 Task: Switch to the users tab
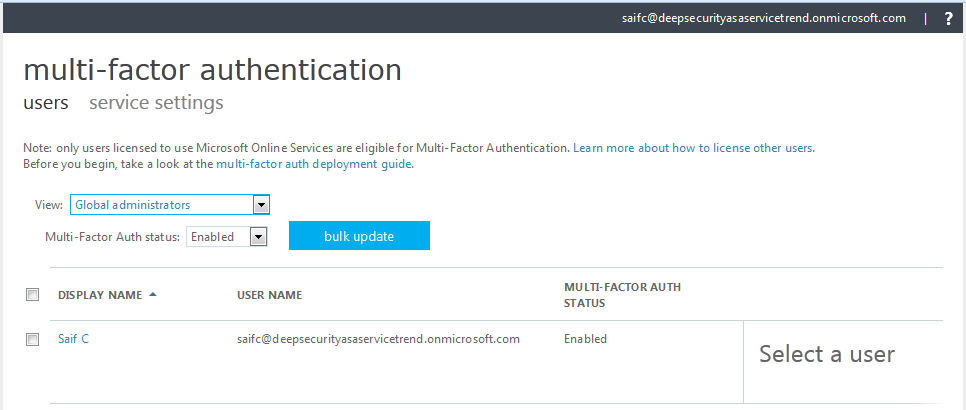(x=45, y=103)
